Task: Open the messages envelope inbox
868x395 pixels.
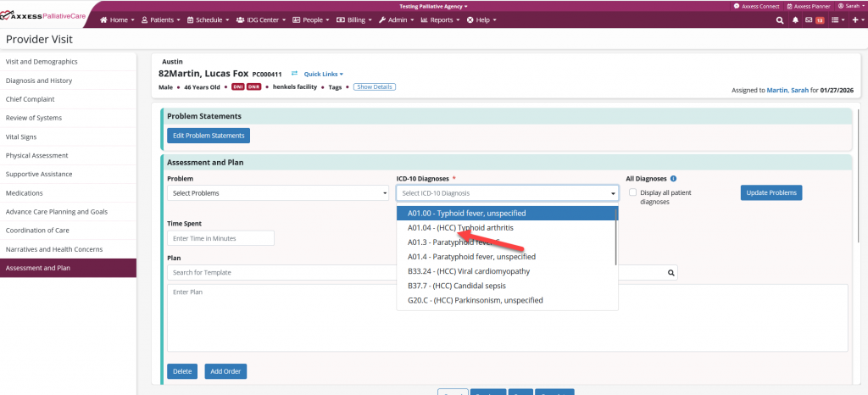Action: (809, 19)
